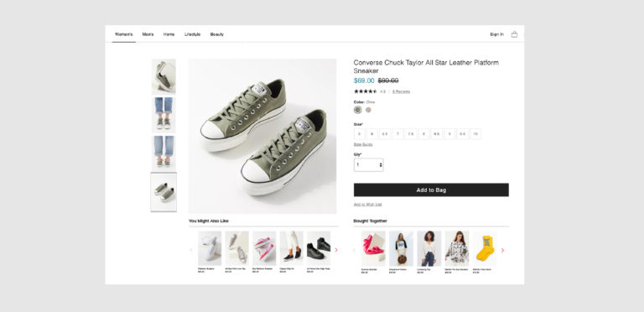Open the Women's tab
The image size is (644, 312).
click(123, 34)
